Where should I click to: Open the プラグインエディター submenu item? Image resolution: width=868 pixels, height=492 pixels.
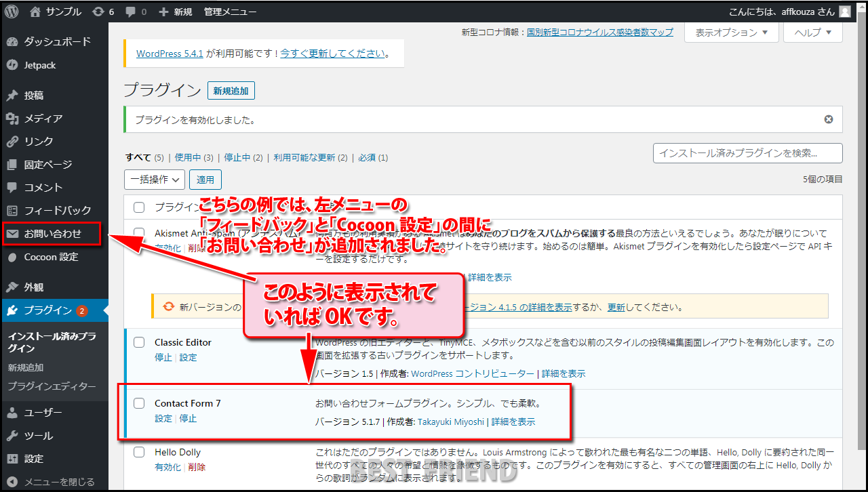click(52, 386)
